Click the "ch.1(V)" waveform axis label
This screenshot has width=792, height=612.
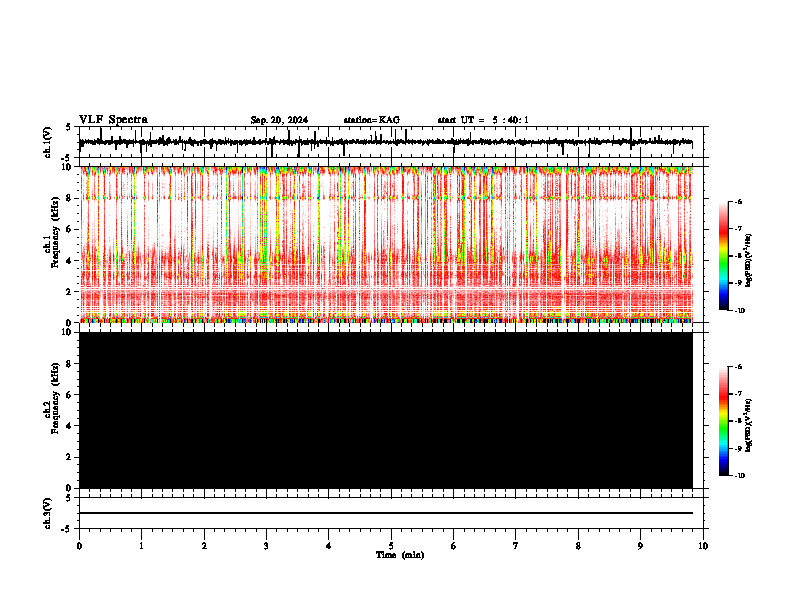tap(48, 142)
